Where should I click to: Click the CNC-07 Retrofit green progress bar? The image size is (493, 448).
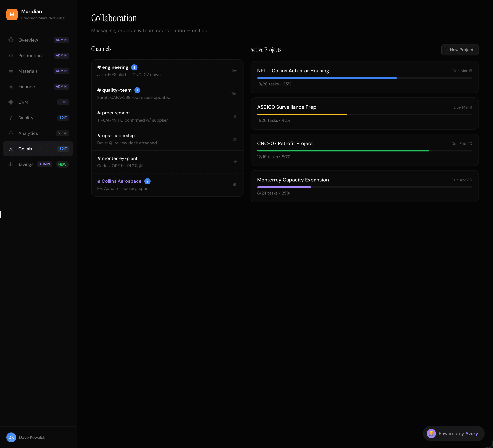tap(343, 151)
